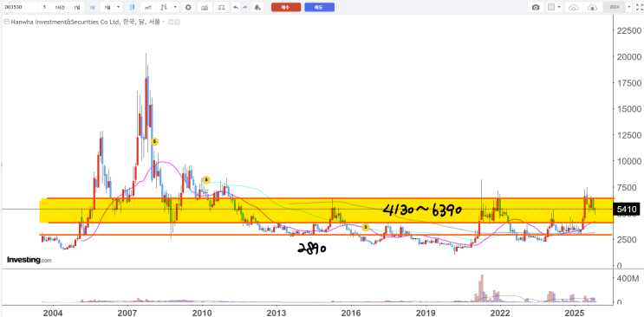644x317 pixels.
Task: Open the indicators line-chart icon
Action: 148,8
